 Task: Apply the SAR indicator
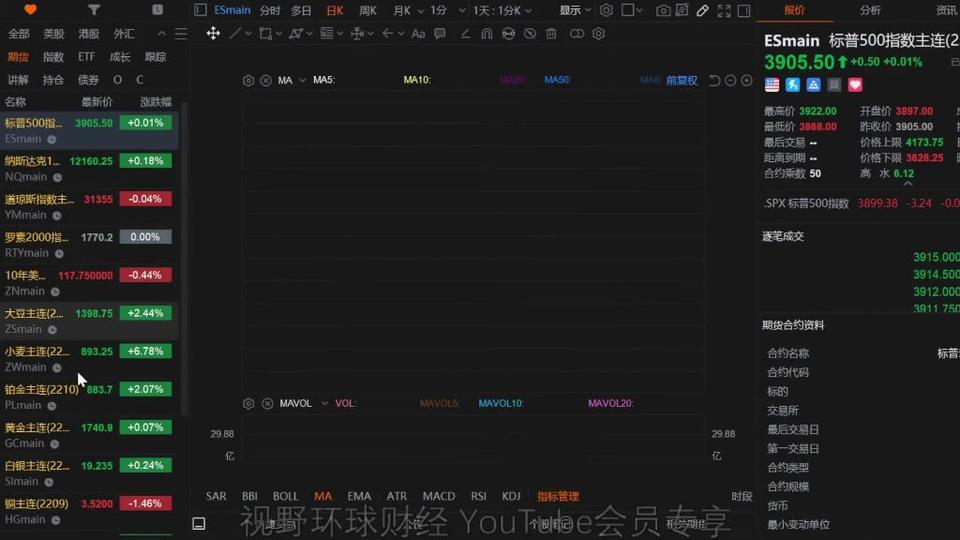[216, 496]
